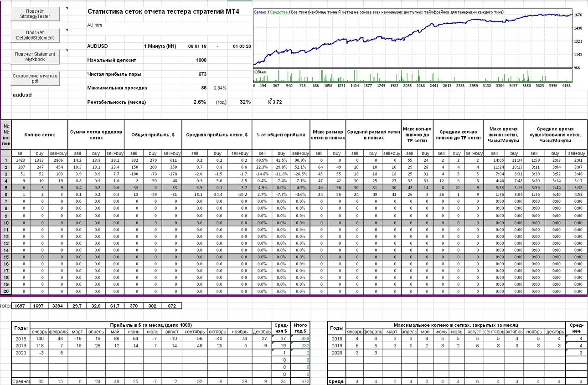Select the Чистая прибыль пары label
The width and height of the screenshot is (588, 385).
(x=114, y=74)
